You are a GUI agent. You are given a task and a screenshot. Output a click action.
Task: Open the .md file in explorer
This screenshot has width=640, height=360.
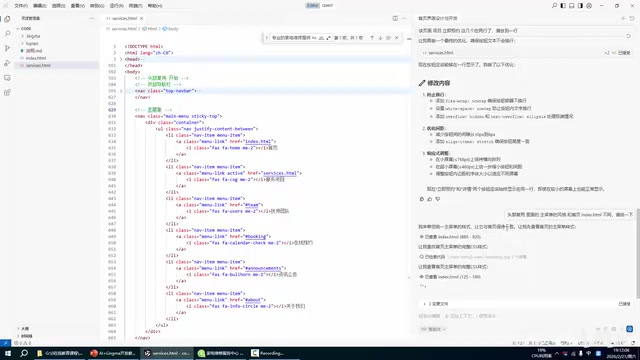tap(34, 51)
